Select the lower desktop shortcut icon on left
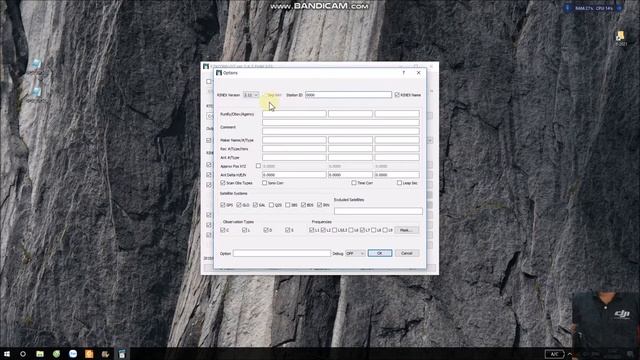The image size is (640, 360). tap(36, 92)
